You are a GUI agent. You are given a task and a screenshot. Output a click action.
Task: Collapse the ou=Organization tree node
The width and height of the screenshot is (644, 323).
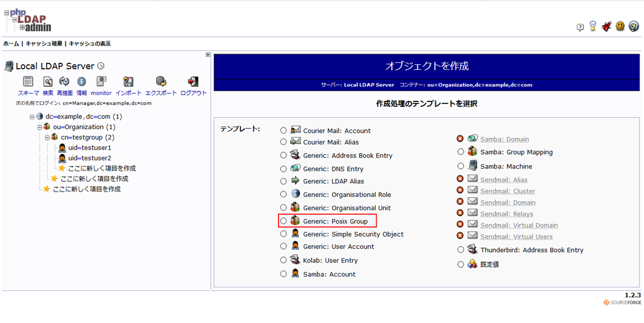tap(40, 127)
